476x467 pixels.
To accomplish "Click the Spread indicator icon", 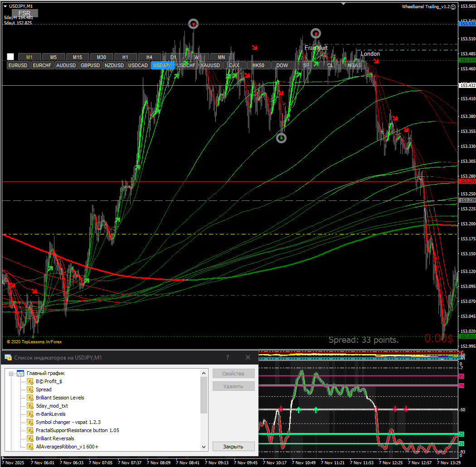I will [30, 389].
